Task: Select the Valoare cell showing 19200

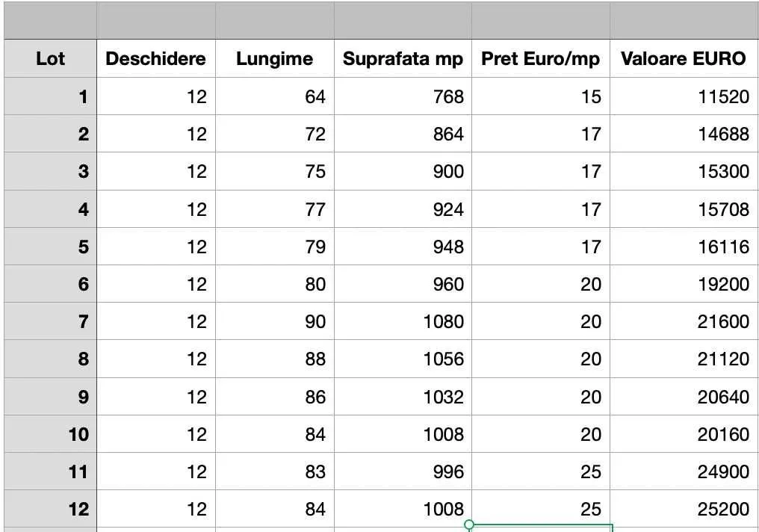Action: coord(684,284)
